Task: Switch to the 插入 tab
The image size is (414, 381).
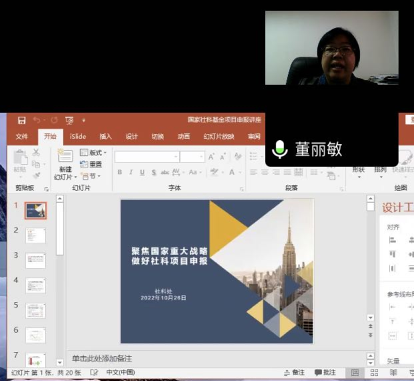Action: (105, 136)
